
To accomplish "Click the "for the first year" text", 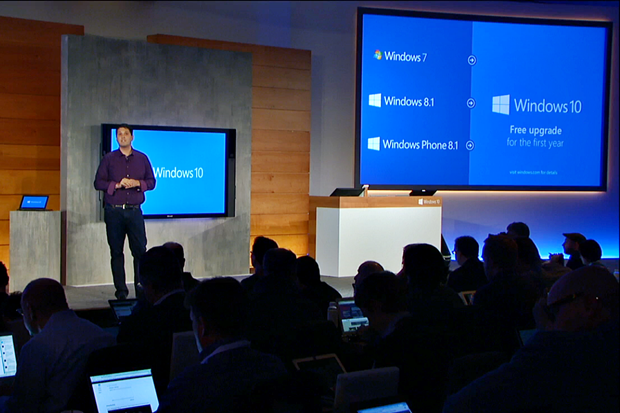I will pyautogui.click(x=535, y=142).
